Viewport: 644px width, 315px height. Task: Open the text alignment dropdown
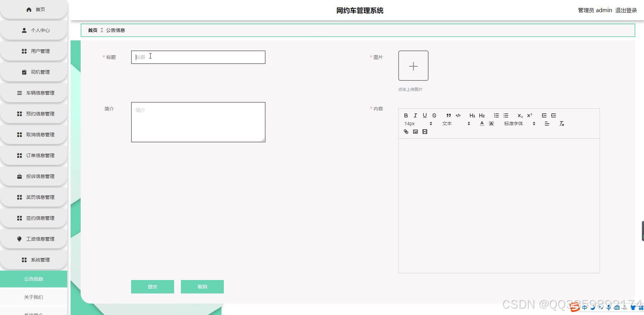[547, 124]
